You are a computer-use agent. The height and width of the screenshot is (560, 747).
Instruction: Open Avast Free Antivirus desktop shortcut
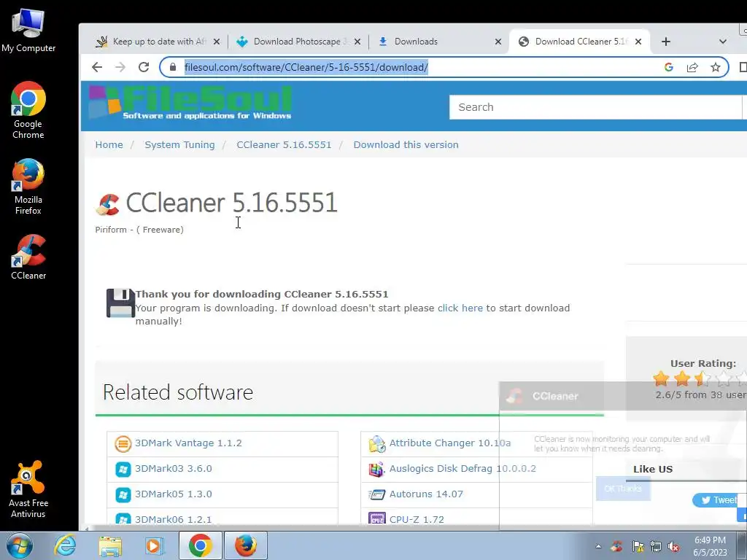tap(28, 489)
